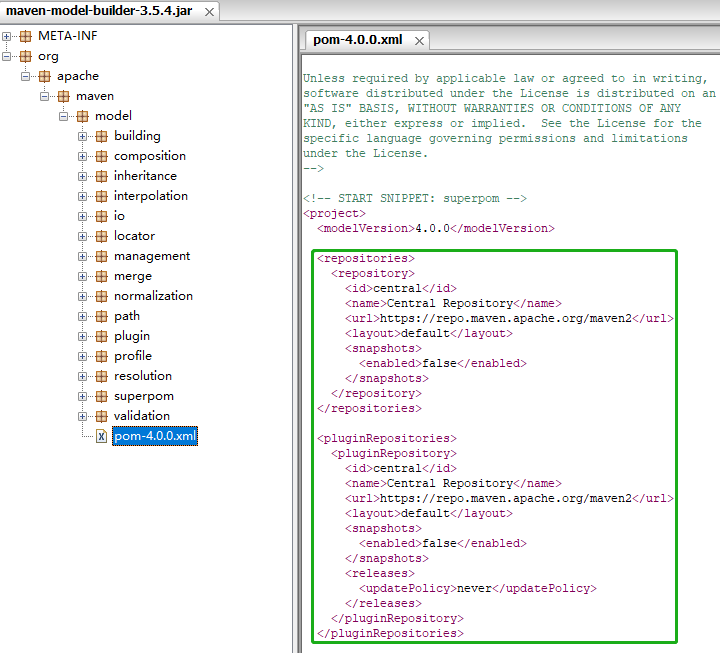Click the composition package icon
Image resolution: width=720 pixels, height=653 pixels.
coord(101,157)
